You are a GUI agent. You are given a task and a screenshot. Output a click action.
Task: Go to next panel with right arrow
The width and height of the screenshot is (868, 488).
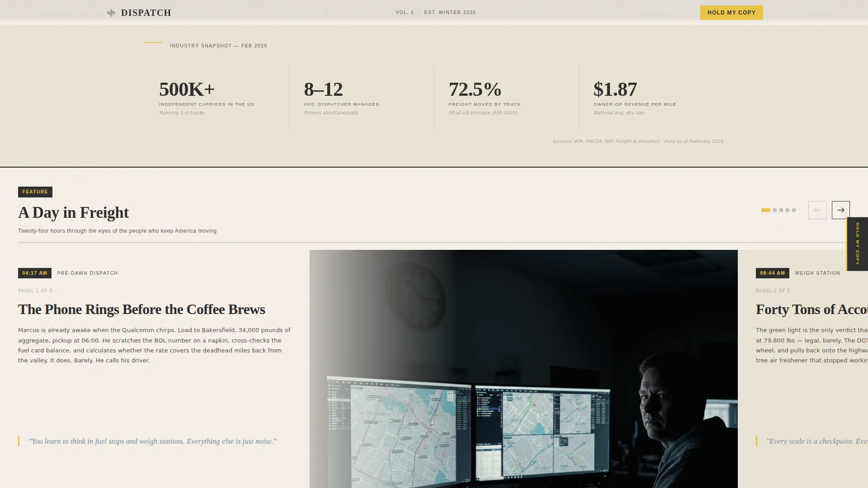coord(840,210)
